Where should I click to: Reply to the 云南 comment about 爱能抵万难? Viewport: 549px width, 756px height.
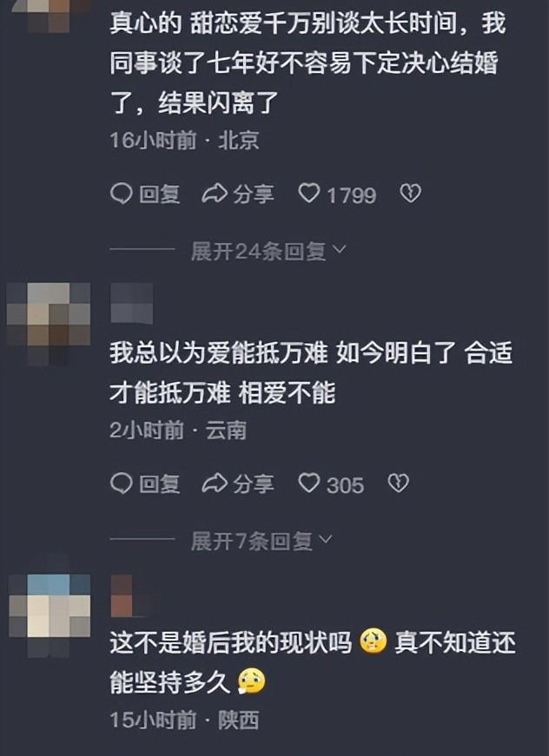coord(145,483)
